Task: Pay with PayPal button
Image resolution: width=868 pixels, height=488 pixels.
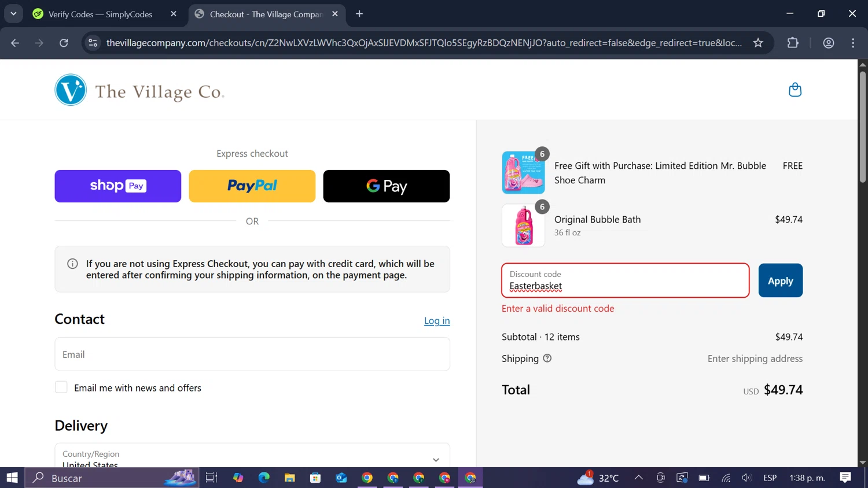Action: [x=252, y=186]
